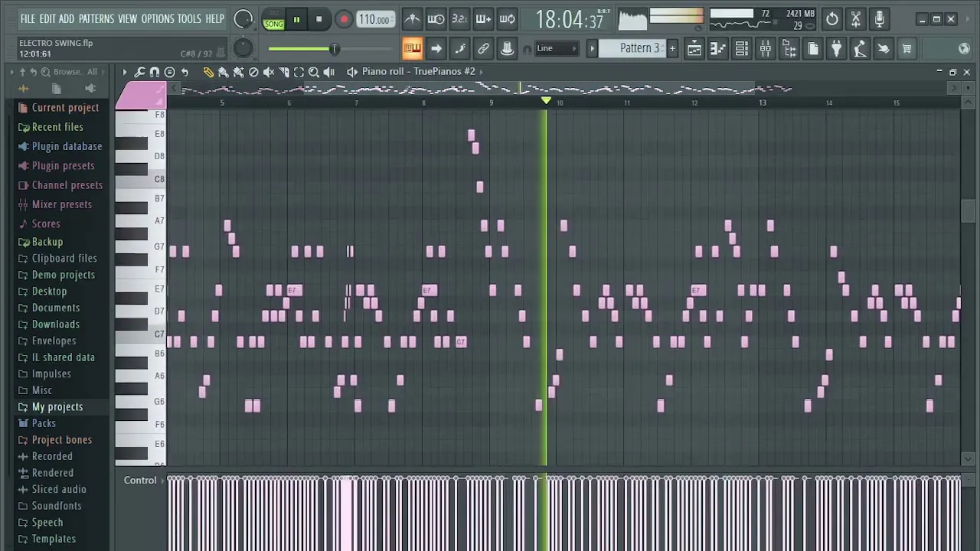This screenshot has height=551, width=980.
Task: Select the Slice tool in piano roll
Action: click(x=284, y=71)
